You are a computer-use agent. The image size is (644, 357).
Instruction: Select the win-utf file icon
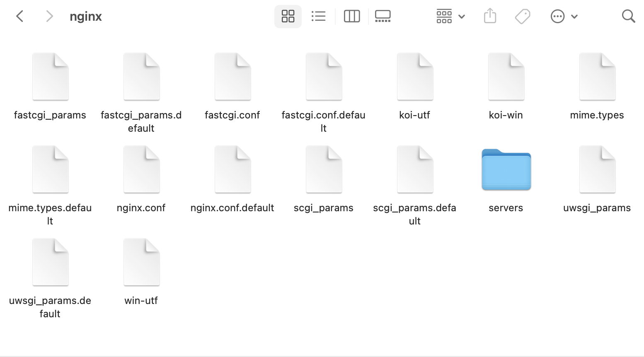click(x=141, y=262)
